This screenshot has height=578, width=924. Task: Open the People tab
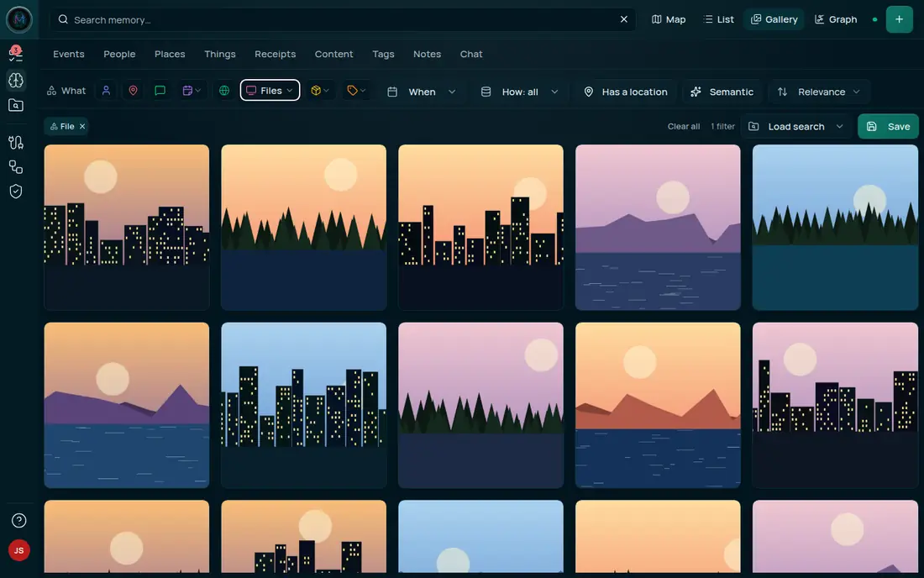pos(119,54)
